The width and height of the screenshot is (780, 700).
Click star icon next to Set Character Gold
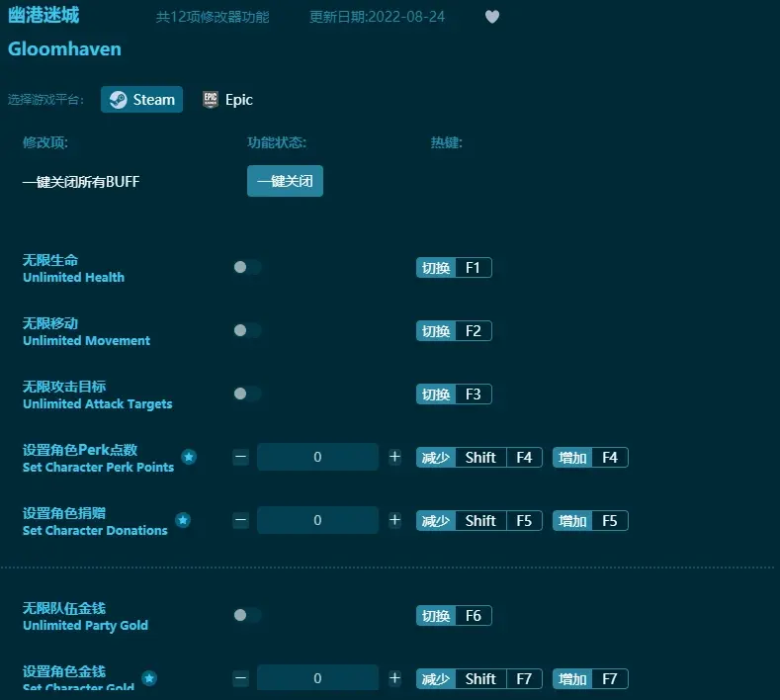tap(149, 678)
